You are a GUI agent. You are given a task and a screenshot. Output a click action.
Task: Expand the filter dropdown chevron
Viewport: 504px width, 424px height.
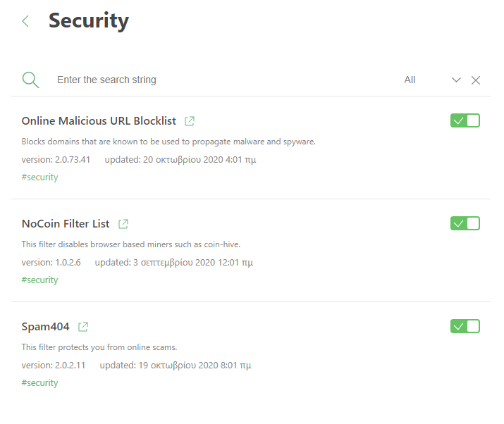pos(456,80)
